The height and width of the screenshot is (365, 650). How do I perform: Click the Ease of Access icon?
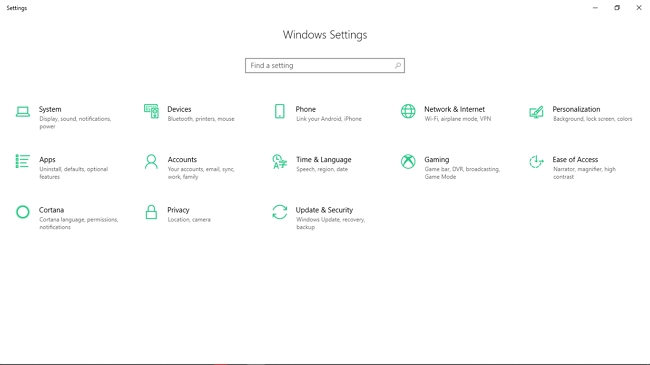coord(536,162)
